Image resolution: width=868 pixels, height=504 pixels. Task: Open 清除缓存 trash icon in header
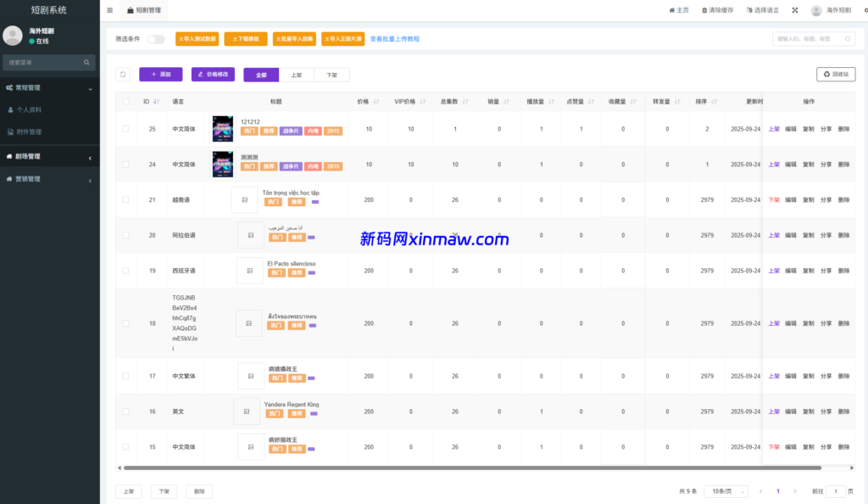tap(705, 10)
